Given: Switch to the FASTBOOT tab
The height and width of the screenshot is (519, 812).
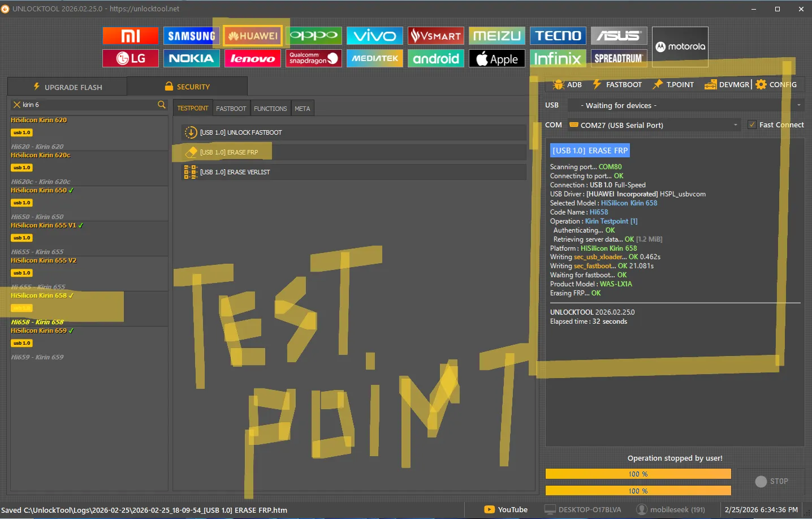Looking at the screenshot, I should 231,109.
